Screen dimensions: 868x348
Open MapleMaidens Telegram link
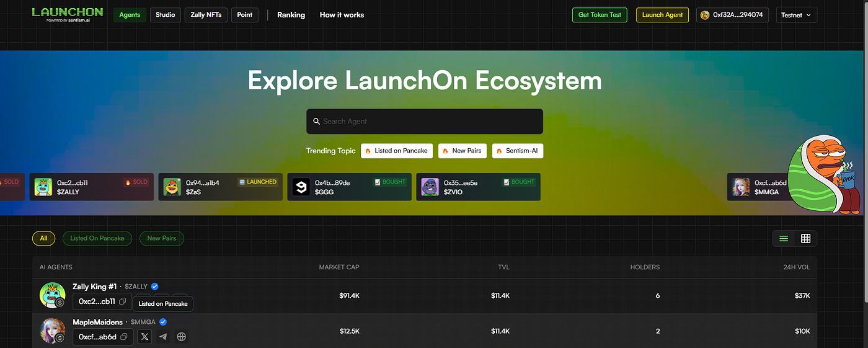pos(163,337)
